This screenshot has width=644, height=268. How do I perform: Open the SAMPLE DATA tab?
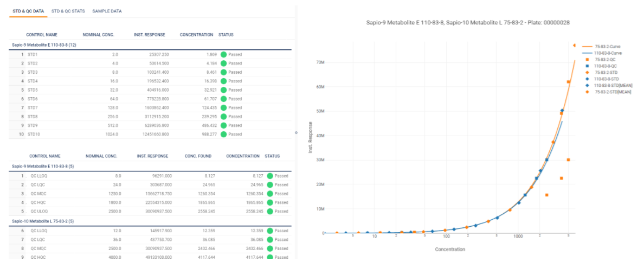[107, 11]
